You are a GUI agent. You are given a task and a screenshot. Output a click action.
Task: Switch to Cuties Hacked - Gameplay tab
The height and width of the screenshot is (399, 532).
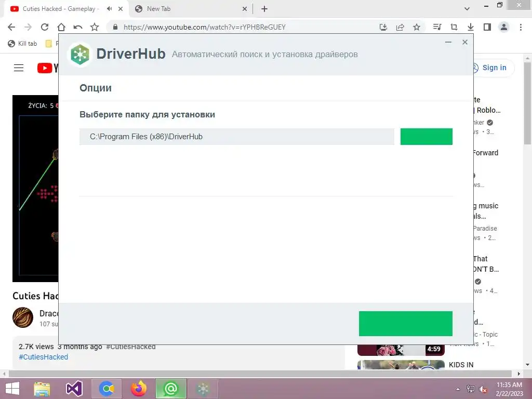click(61, 9)
